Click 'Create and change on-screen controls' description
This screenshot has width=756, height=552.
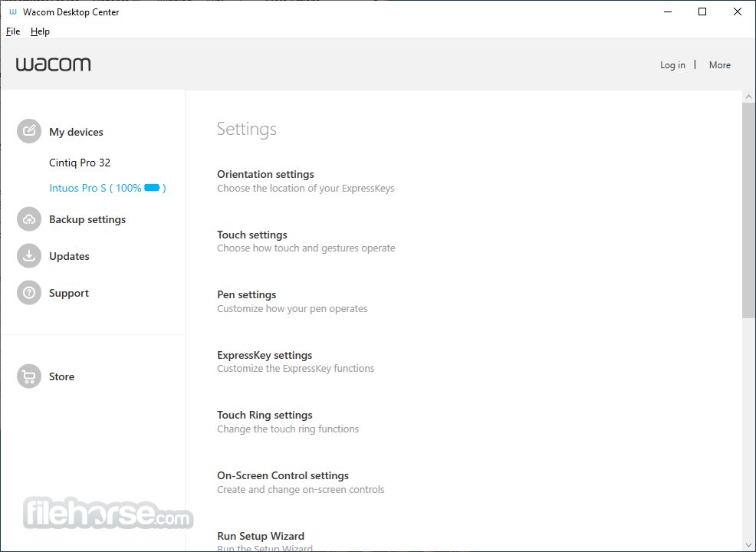tap(301, 490)
